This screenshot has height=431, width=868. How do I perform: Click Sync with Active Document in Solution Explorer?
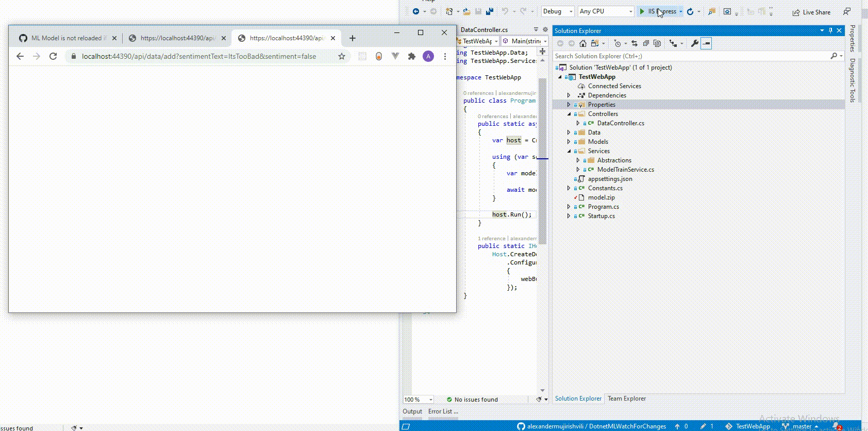635,43
